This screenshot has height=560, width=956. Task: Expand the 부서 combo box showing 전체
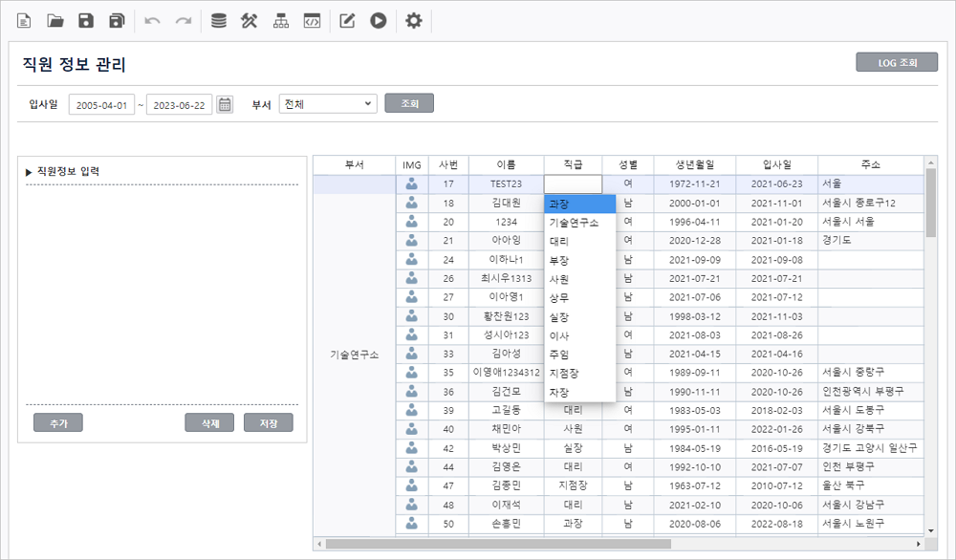328,104
